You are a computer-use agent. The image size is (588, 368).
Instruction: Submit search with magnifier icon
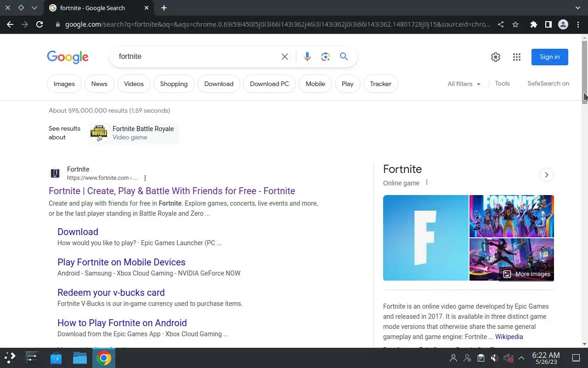[344, 57]
